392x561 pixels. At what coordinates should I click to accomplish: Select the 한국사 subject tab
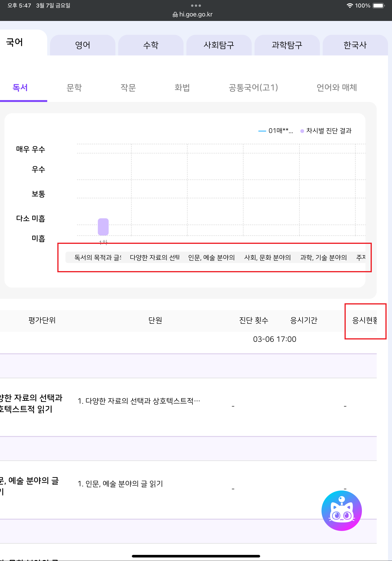(x=355, y=45)
